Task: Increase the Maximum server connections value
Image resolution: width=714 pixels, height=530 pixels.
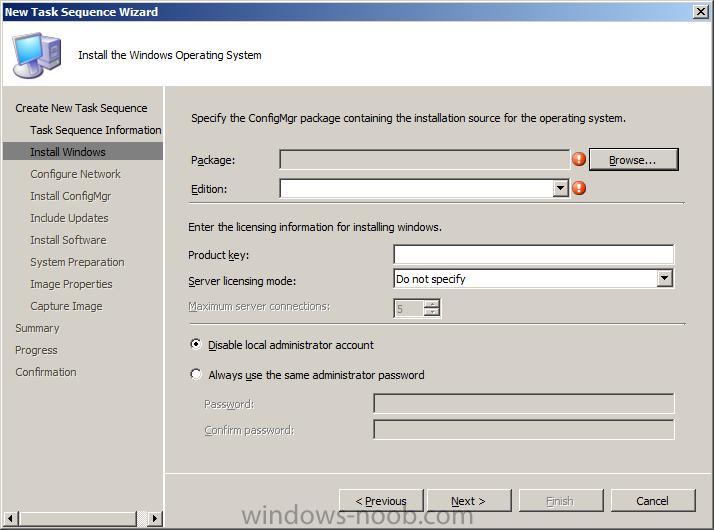Action: [432, 304]
